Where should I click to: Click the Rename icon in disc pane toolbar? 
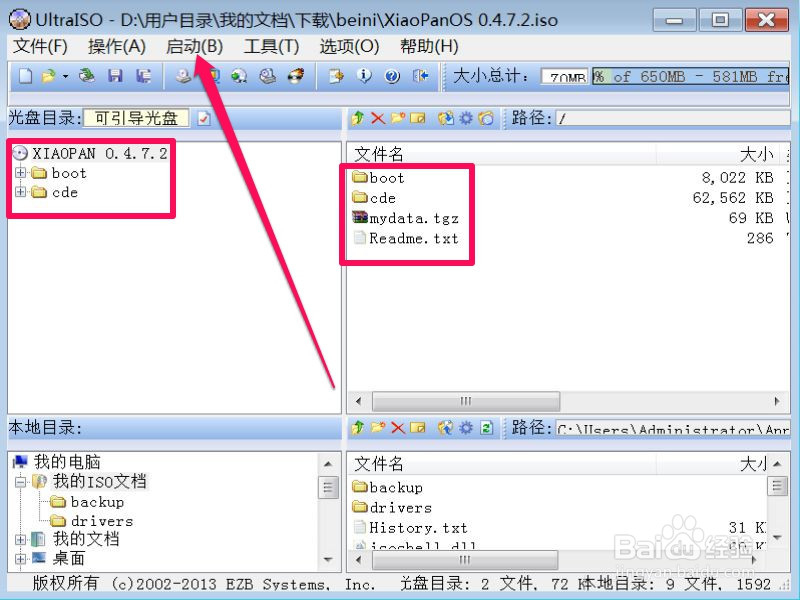(418, 118)
